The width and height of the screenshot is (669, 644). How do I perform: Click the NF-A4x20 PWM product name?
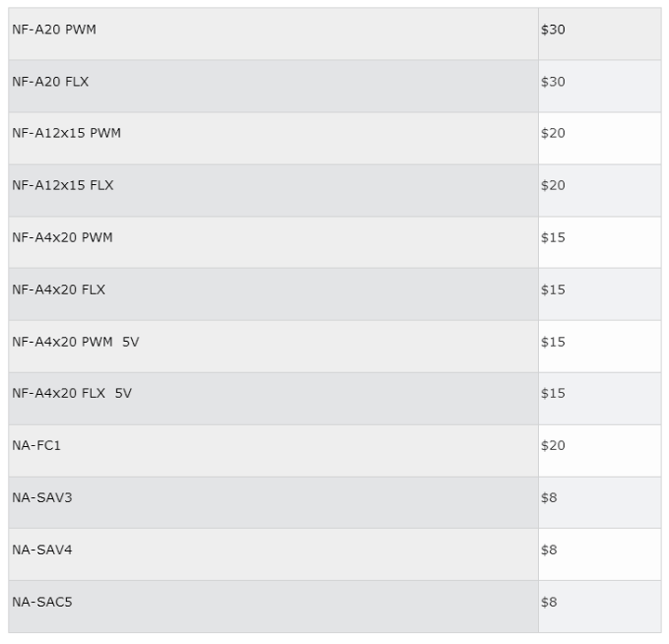(62, 237)
